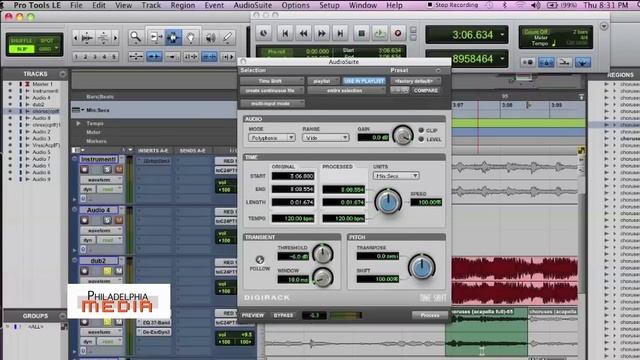
Task: Open multi-input mode dropdown
Action: click(x=272, y=104)
